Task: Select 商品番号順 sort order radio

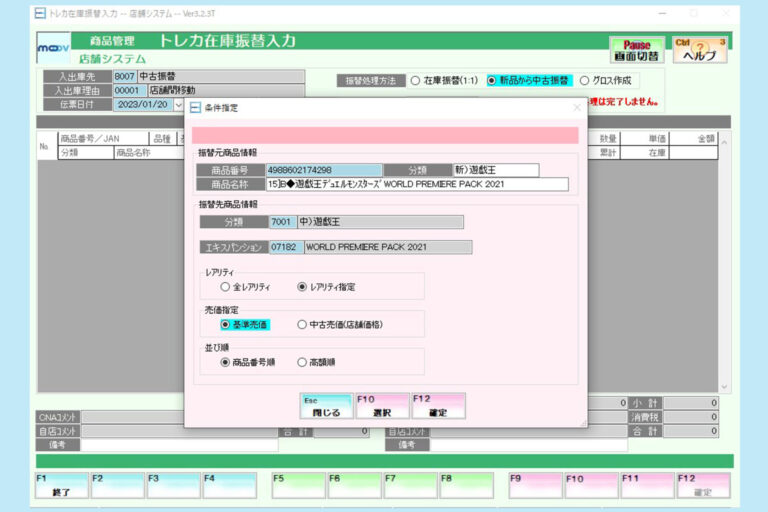Action: pyautogui.click(x=247, y=362)
